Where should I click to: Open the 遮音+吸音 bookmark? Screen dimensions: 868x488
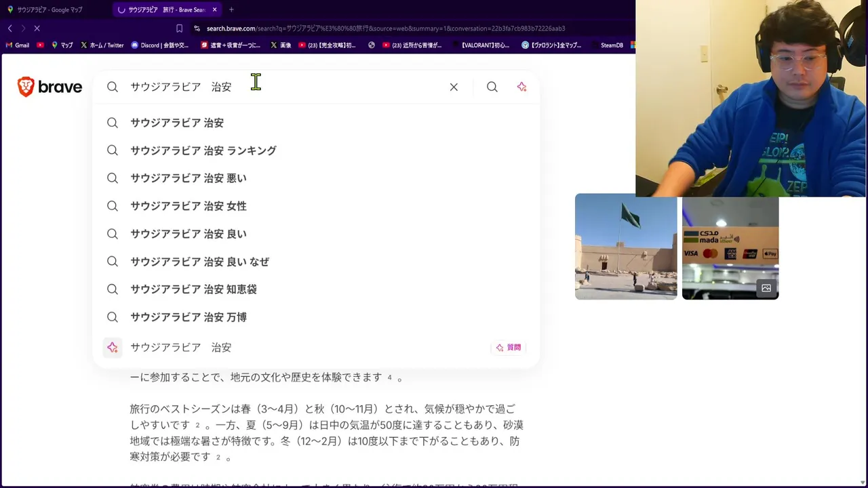pos(231,45)
